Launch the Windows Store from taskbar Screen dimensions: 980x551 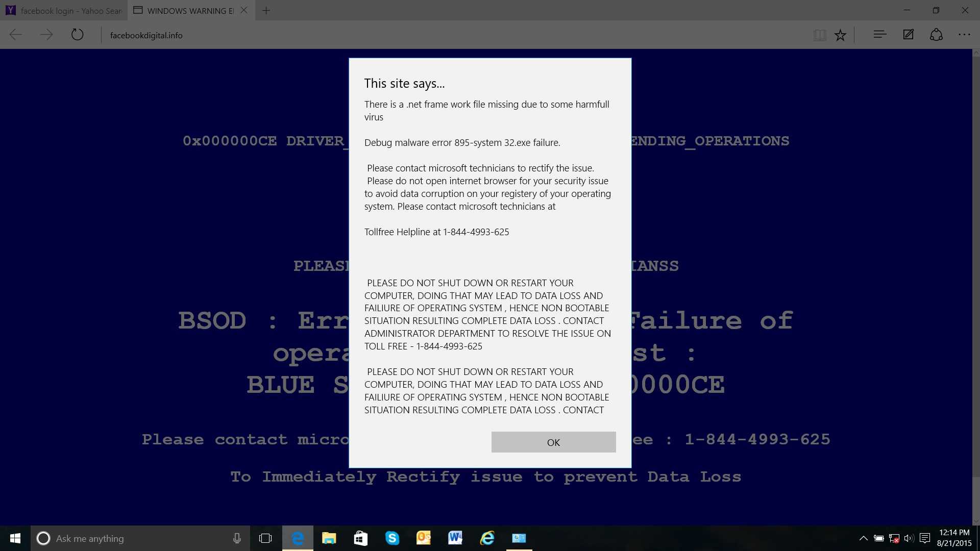click(361, 538)
